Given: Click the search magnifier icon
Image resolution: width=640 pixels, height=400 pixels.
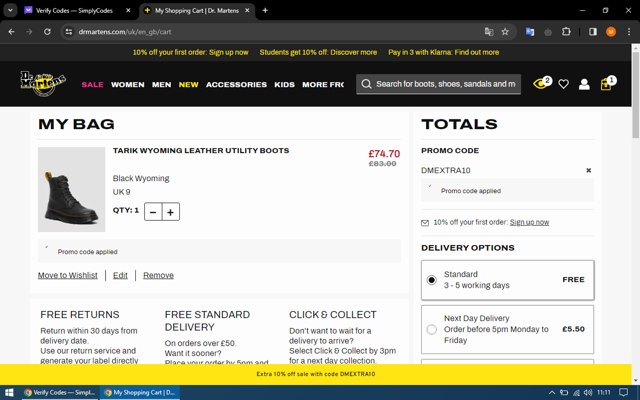Looking at the screenshot, I should (366, 84).
